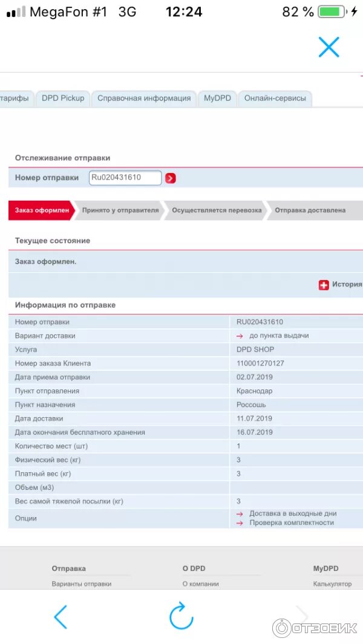
Task: Open the О компании footer link
Action: click(201, 584)
